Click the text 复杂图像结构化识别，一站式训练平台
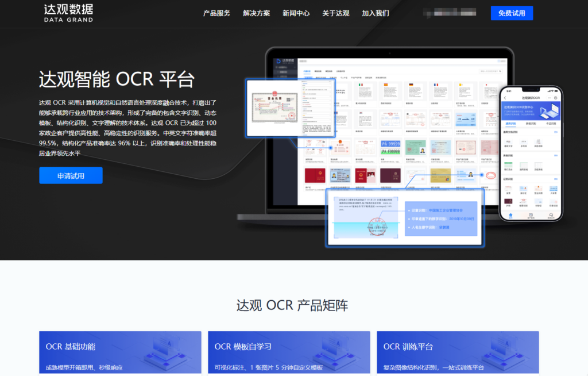The width and height of the screenshot is (588, 376). (434, 367)
